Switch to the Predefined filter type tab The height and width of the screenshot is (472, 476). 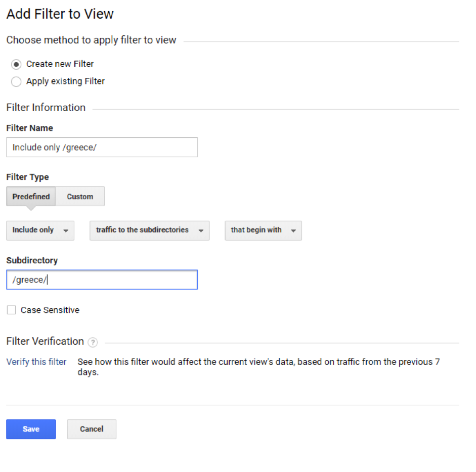(31, 196)
